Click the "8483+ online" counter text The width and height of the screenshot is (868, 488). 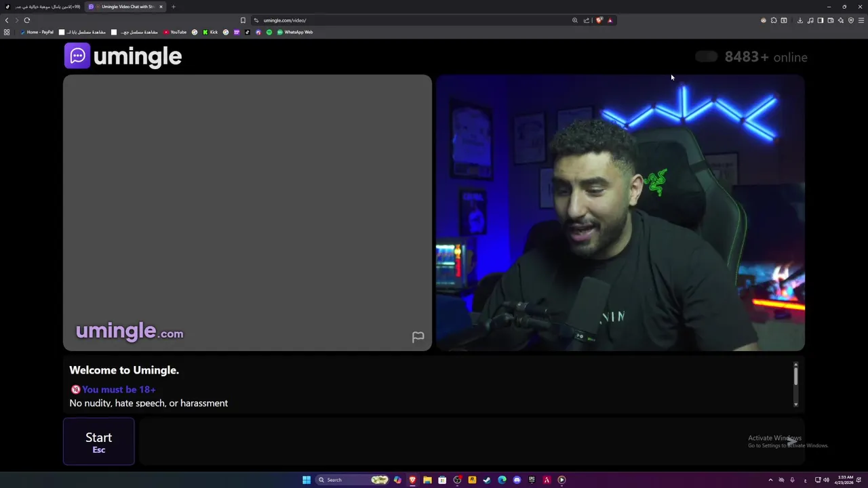(766, 57)
